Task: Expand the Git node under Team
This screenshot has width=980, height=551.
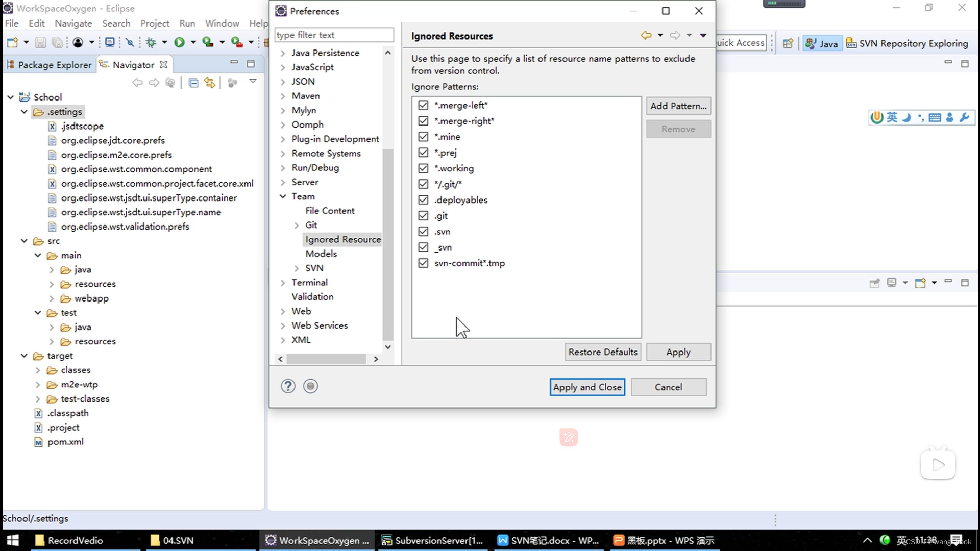Action: point(297,225)
